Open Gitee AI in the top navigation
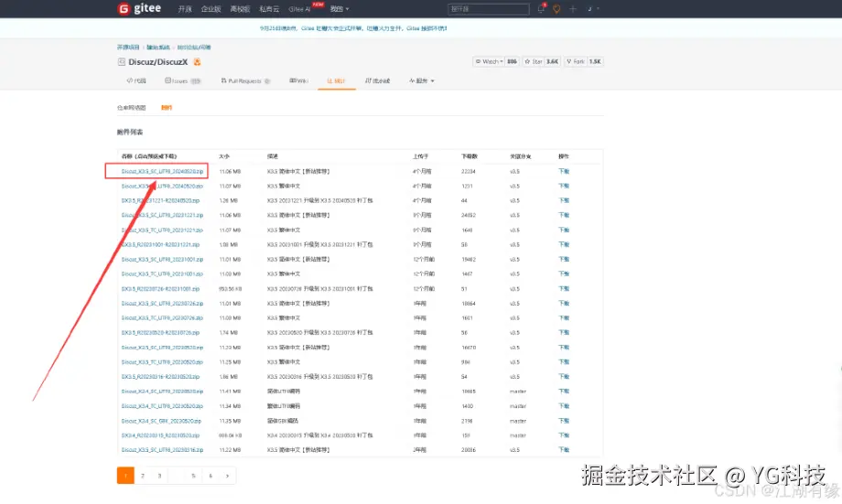 coord(299,9)
